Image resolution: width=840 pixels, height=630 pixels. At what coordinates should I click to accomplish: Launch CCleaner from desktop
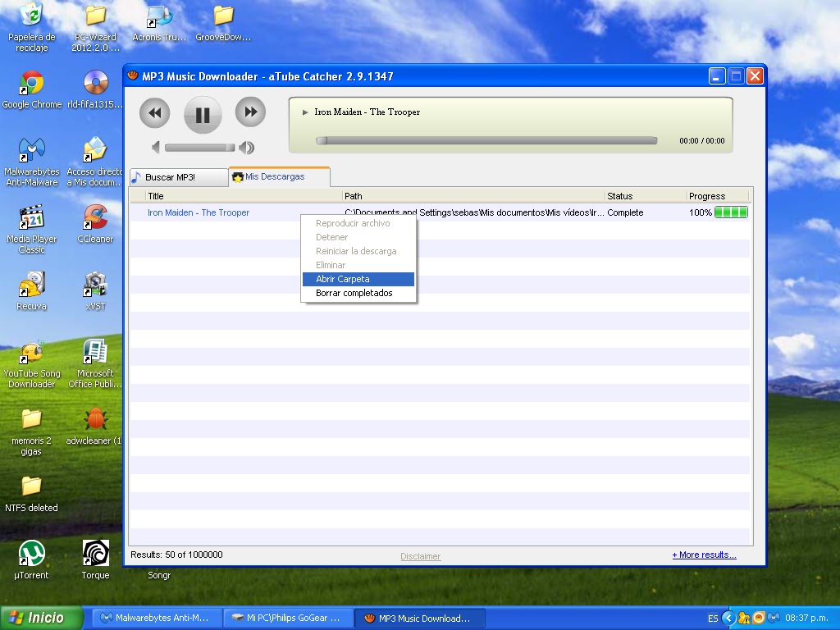(x=95, y=225)
